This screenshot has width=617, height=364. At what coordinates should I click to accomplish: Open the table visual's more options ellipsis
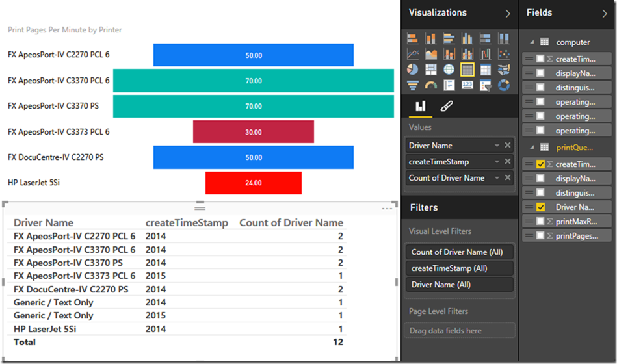click(387, 209)
